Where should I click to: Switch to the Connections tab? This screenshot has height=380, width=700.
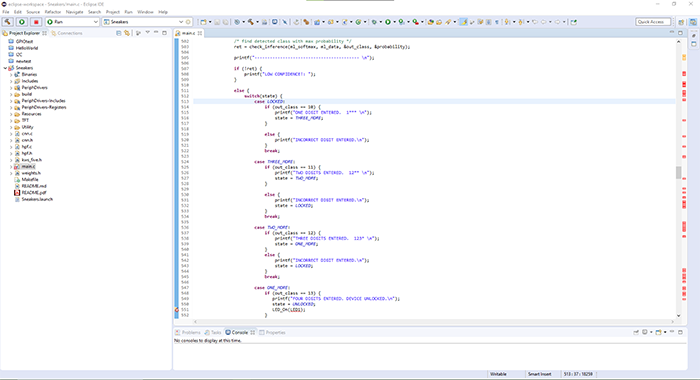67,33
